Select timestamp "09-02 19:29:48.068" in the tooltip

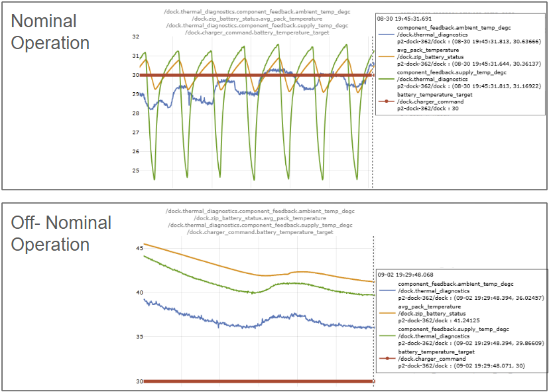405,275
